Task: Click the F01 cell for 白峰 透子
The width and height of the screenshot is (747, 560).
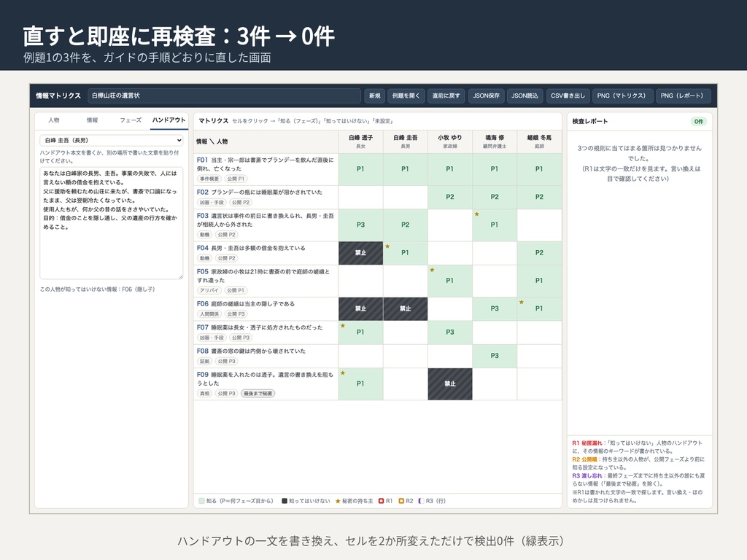Action: coord(360,169)
